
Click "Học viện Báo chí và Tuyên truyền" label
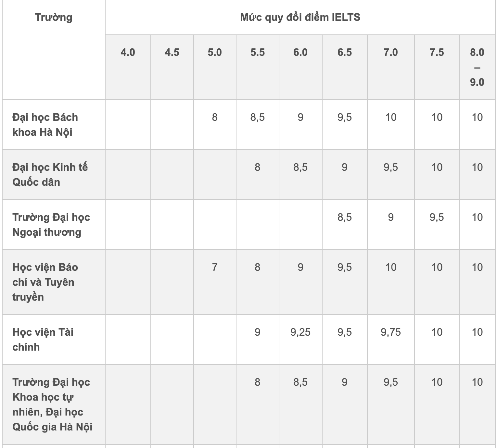(x=45, y=282)
